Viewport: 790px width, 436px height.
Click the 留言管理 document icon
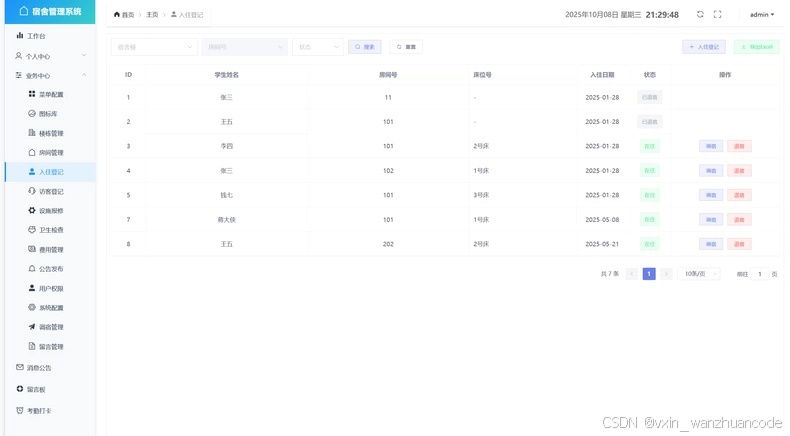point(32,346)
